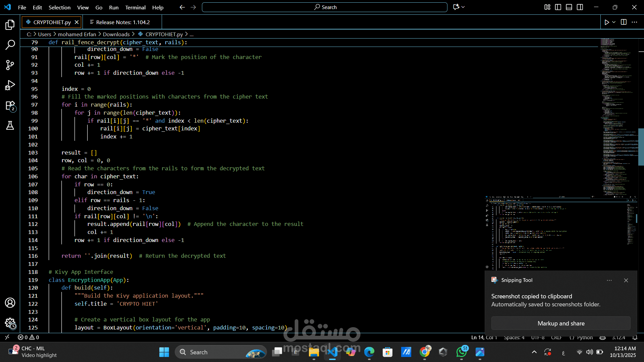Open the Testing flask view
Viewport: 644px width, 362px height.
point(10,126)
